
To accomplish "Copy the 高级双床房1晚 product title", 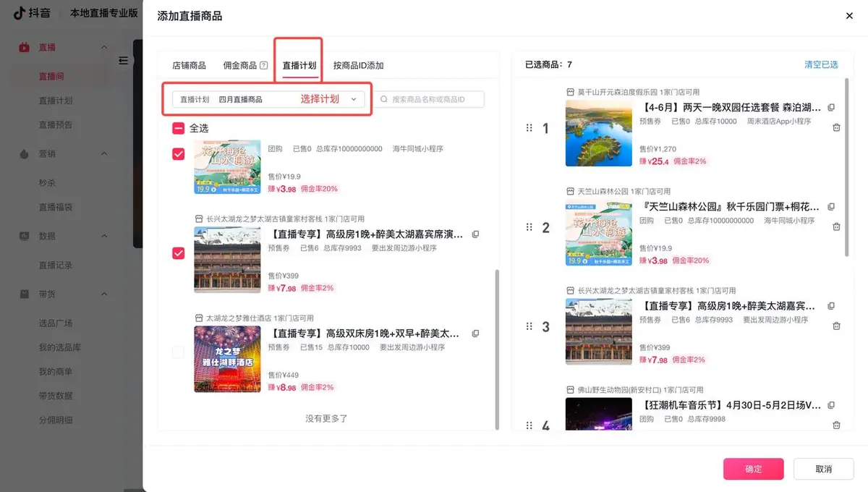I will pyautogui.click(x=475, y=334).
